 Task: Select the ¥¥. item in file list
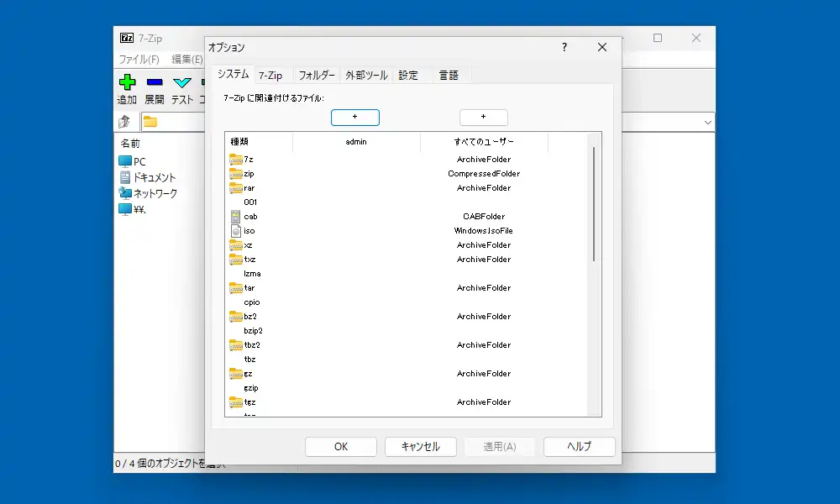133,209
